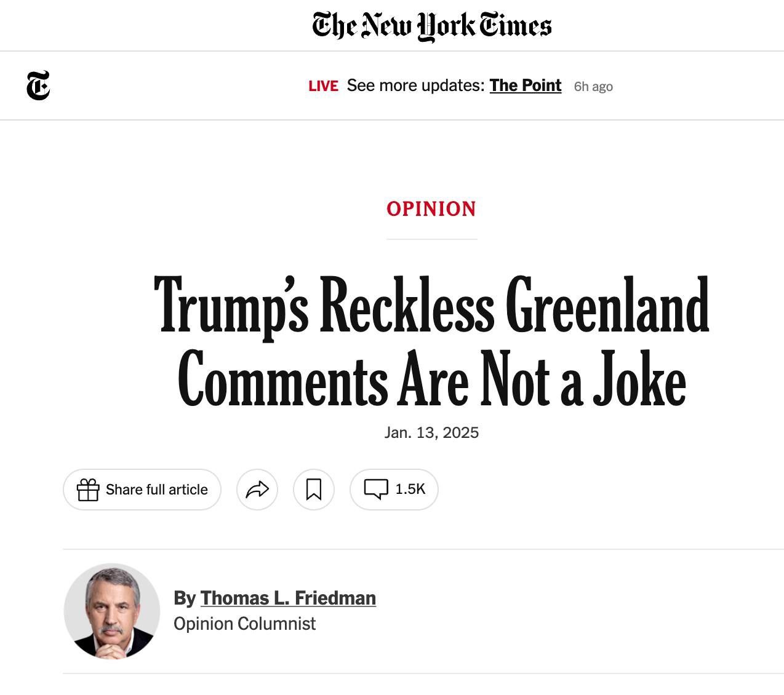
Task: Click the comment speech bubble icon
Action: [x=376, y=489]
